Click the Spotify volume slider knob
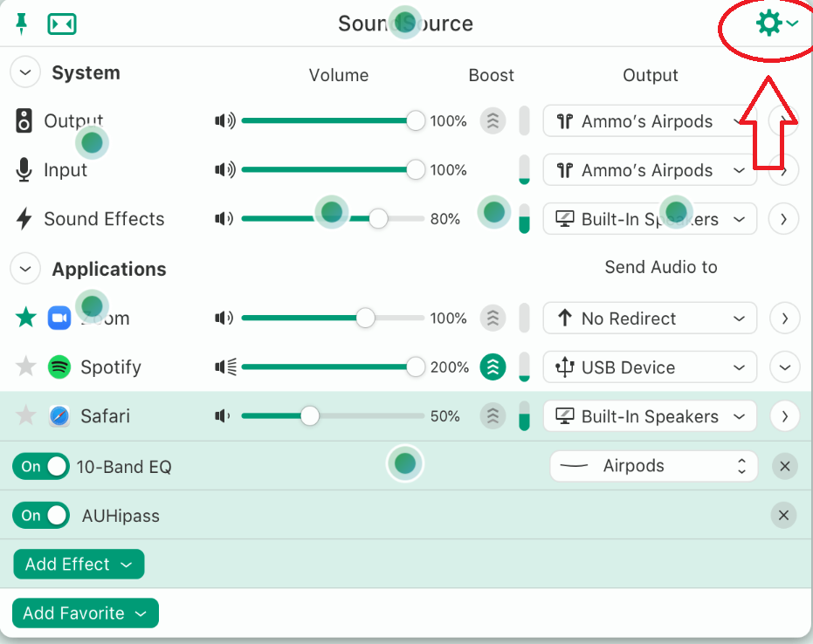The height and width of the screenshot is (644, 813). (x=416, y=367)
